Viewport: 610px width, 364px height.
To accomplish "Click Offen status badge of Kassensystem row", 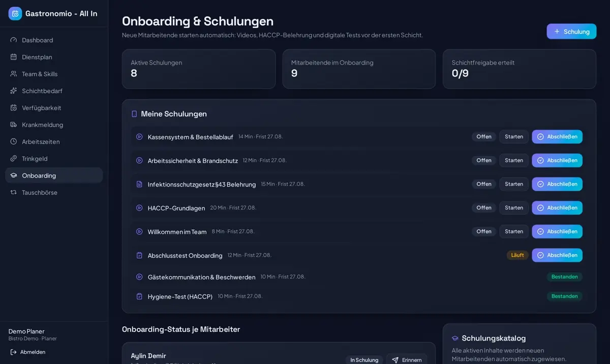I will 484,137.
